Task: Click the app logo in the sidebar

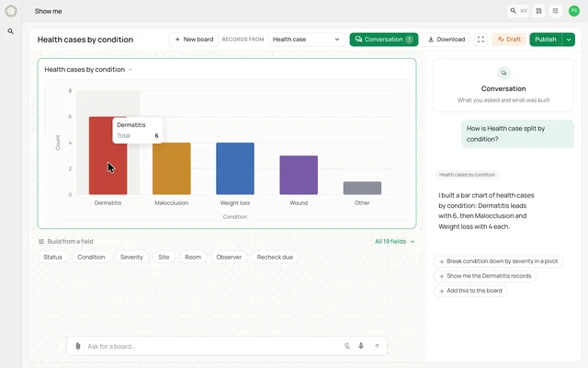Action: click(11, 11)
